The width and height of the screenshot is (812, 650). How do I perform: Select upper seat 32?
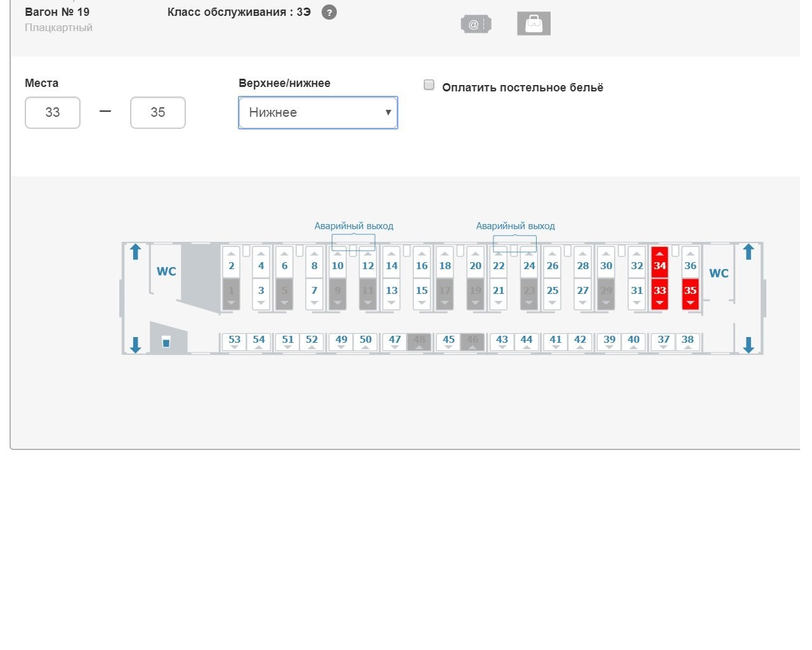tap(637, 263)
